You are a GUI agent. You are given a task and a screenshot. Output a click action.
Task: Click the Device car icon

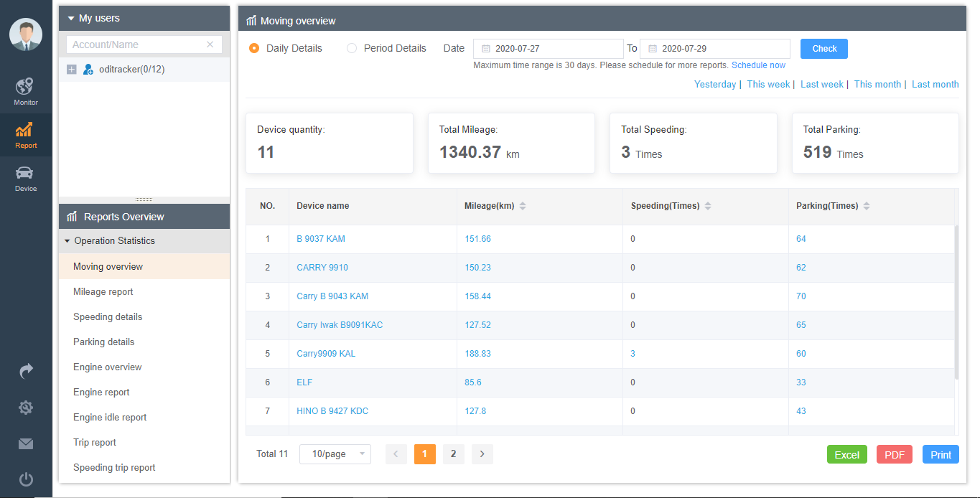point(25,174)
